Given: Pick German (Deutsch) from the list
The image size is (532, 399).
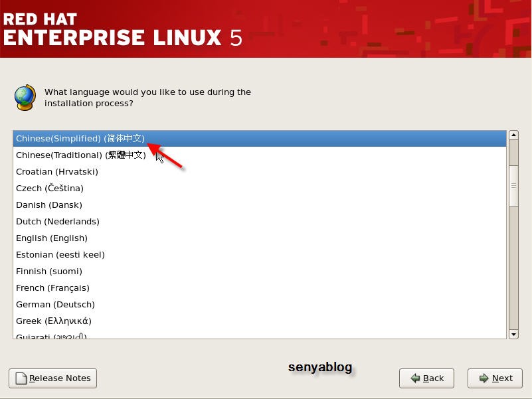Looking at the screenshot, I should click(260, 305).
